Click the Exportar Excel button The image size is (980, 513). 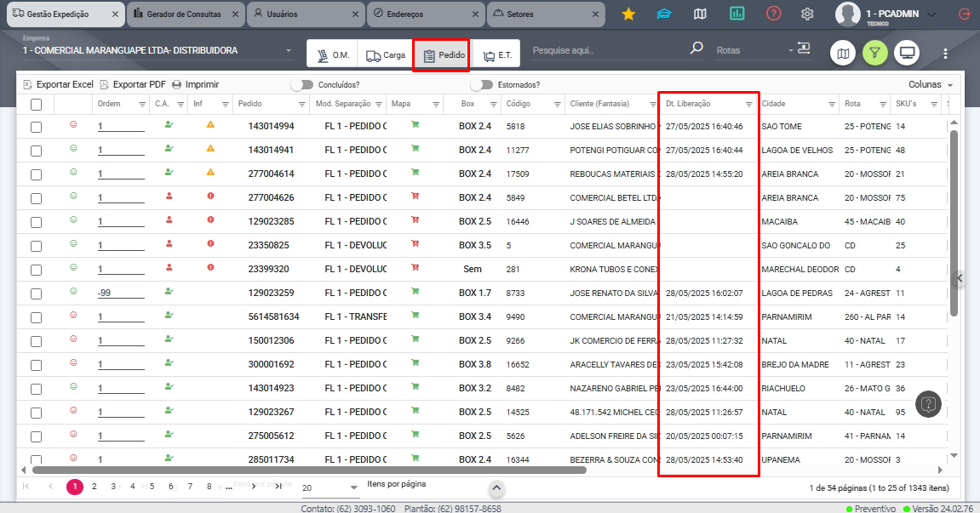pyautogui.click(x=58, y=84)
